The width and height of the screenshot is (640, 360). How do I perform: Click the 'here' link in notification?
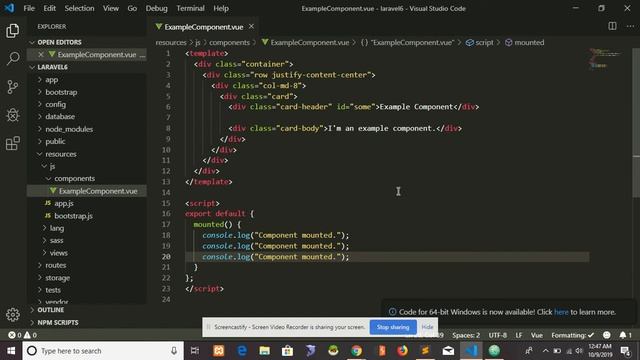[561, 312]
